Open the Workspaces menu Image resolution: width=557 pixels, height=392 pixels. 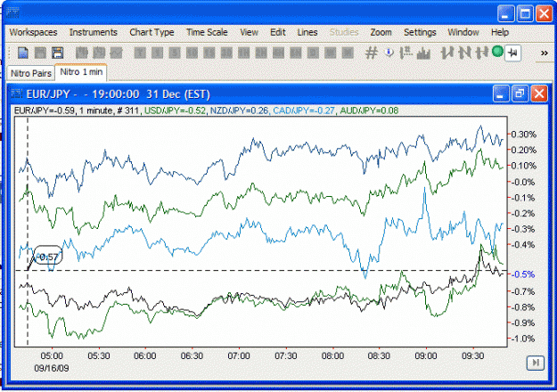coord(33,32)
